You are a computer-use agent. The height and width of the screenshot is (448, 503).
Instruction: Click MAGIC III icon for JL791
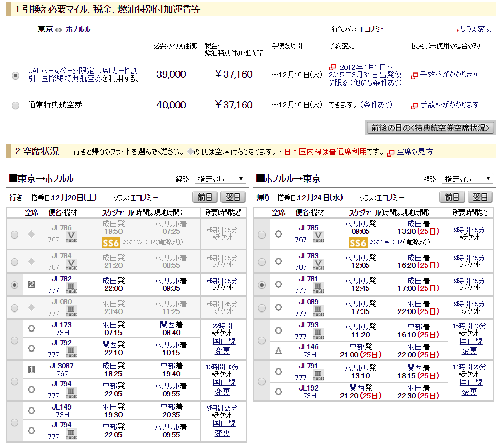[318, 376]
